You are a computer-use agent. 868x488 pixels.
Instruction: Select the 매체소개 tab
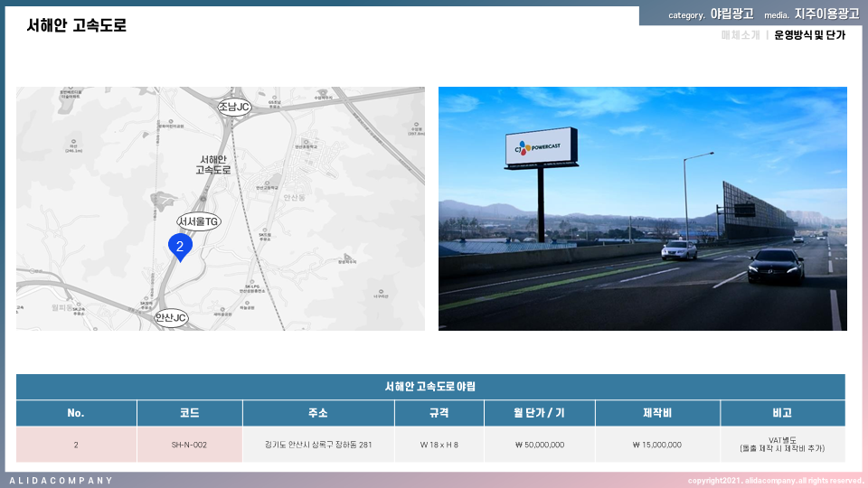(740, 35)
